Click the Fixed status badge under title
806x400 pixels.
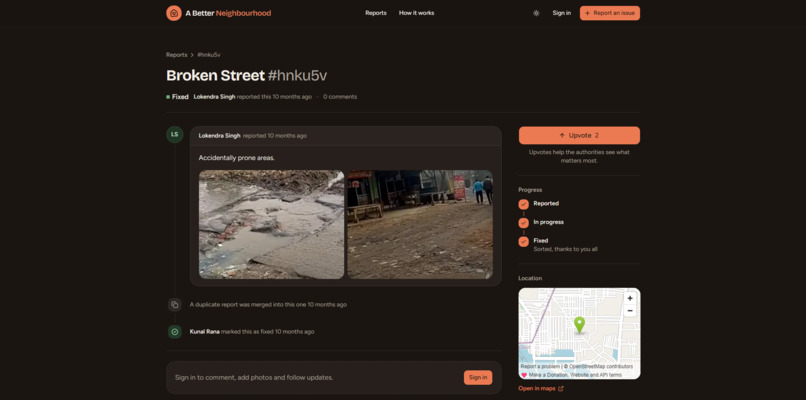177,97
